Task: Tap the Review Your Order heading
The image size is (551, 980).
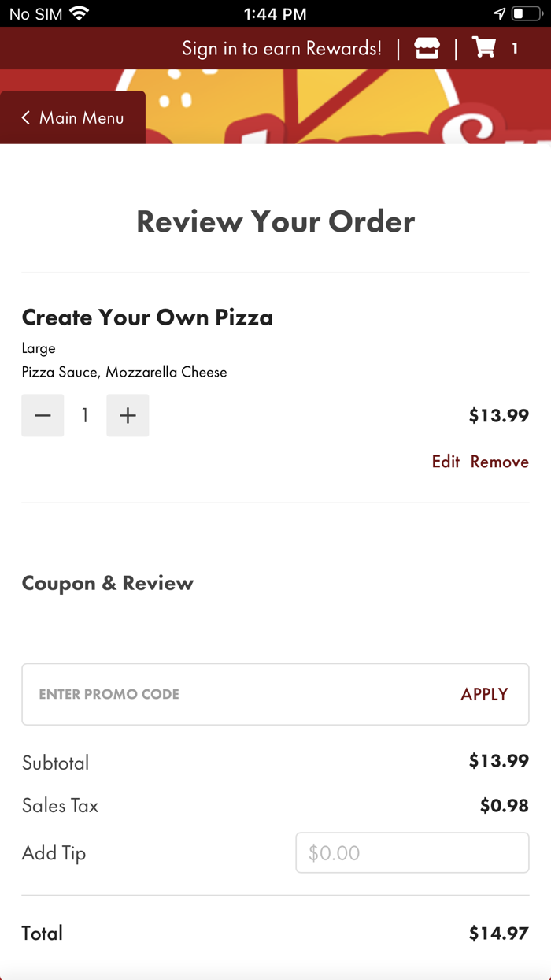Action: 275,221
